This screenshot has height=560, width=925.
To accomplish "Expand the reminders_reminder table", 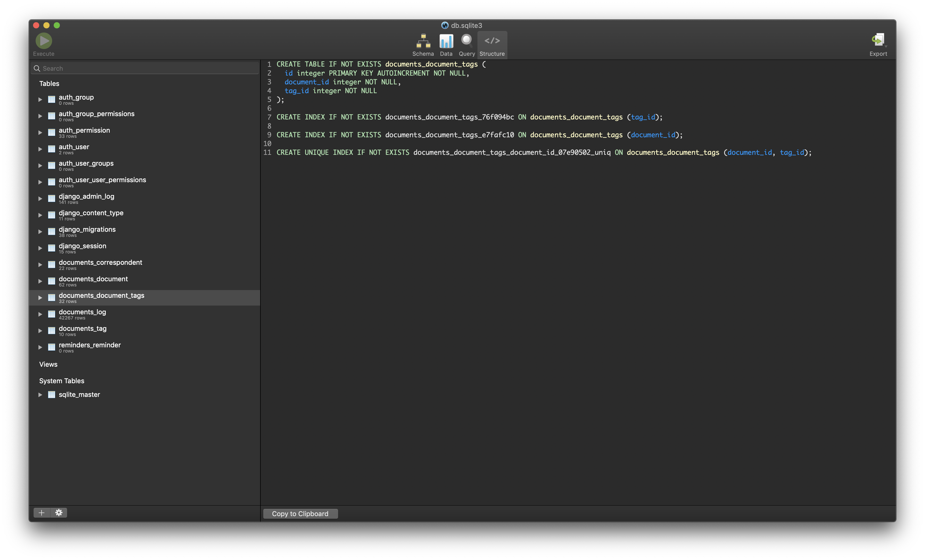I will point(40,347).
